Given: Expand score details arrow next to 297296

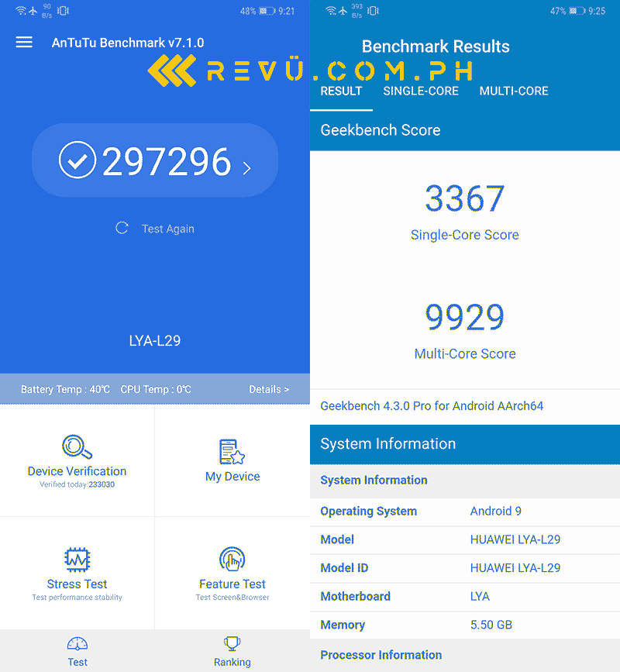Looking at the screenshot, I should coord(246,167).
